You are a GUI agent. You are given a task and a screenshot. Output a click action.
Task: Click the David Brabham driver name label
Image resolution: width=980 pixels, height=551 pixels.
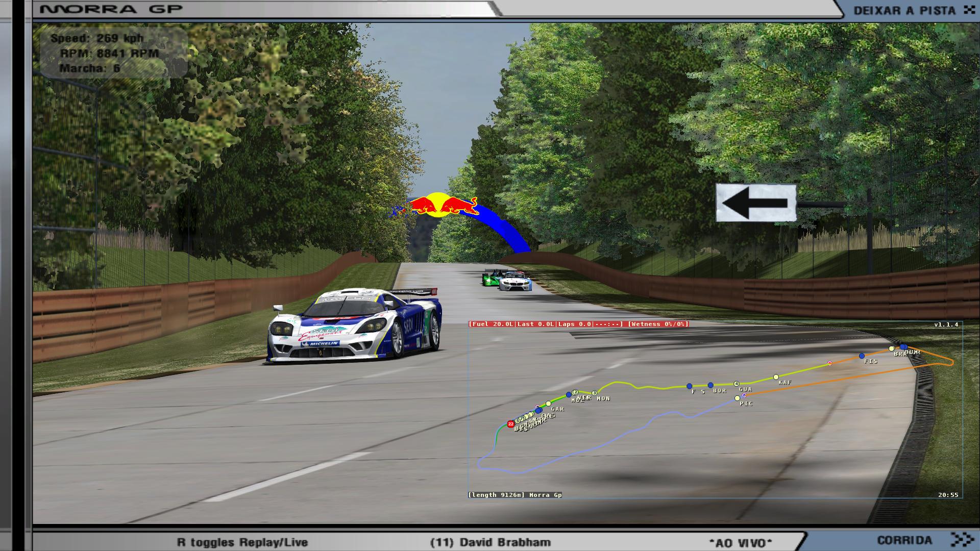point(490,542)
